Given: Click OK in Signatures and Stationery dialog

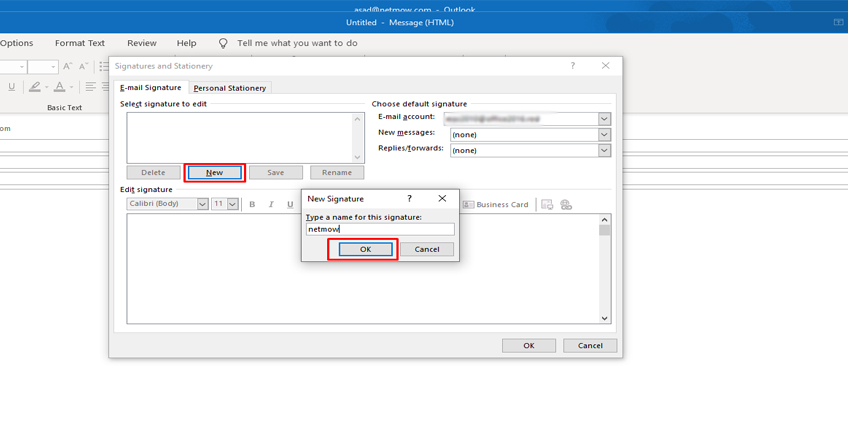Looking at the screenshot, I should [x=528, y=345].
